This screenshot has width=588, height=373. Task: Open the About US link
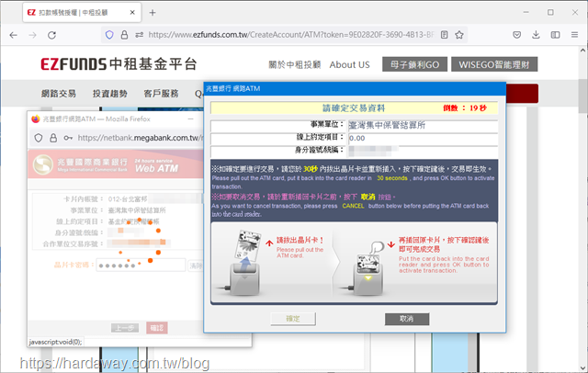(x=349, y=65)
